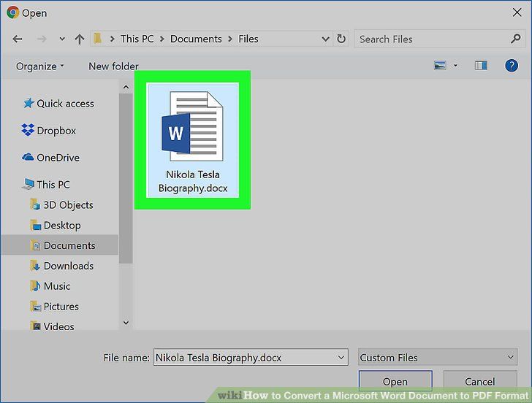Image resolution: width=532 pixels, height=403 pixels.
Task: Click the This PC computer icon
Action: tap(28, 184)
